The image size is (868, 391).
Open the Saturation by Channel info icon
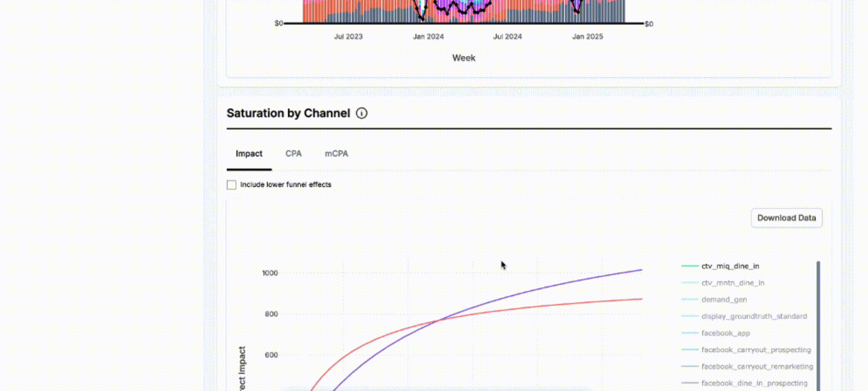pos(361,113)
